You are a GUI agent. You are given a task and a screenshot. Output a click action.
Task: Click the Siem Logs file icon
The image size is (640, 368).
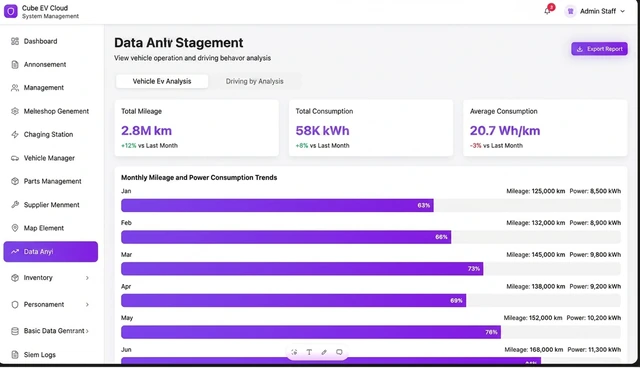(15, 355)
